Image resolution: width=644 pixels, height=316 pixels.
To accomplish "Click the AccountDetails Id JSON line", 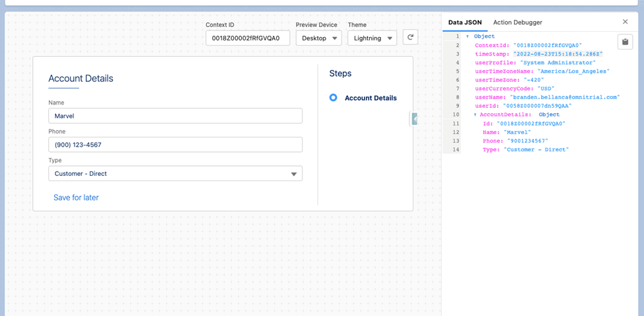I will click(x=524, y=123).
